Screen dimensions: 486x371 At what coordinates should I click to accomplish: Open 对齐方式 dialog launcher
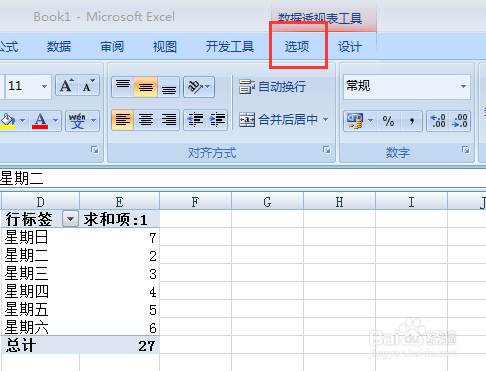coord(327,150)
